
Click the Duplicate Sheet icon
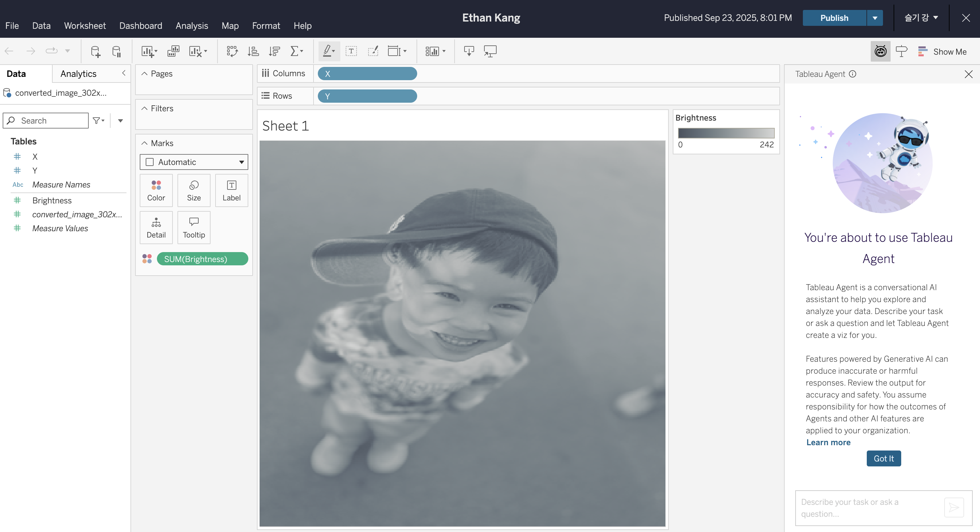coord(173,51)
